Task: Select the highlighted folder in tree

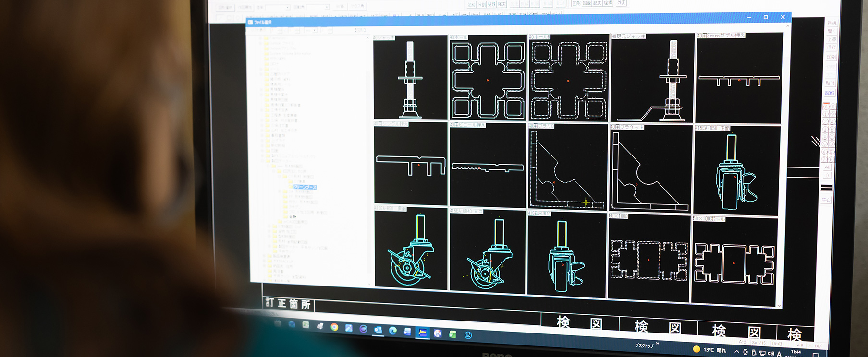Action: [x=305, y=187]
